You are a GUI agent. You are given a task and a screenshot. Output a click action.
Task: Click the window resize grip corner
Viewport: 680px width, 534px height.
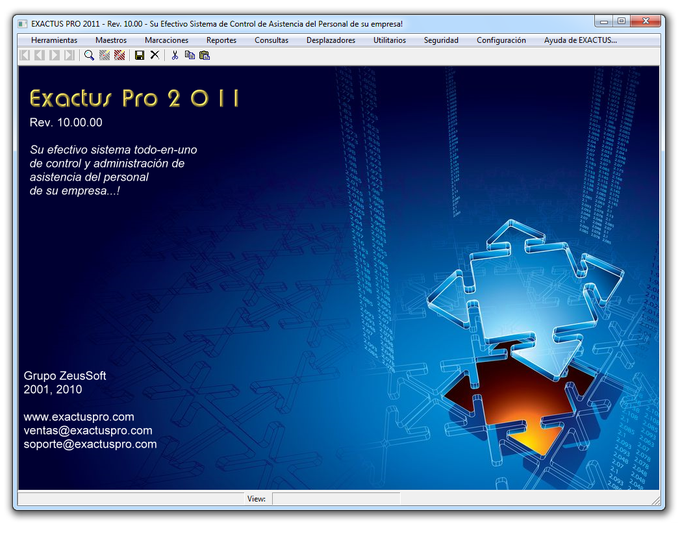tap(656, 501)
